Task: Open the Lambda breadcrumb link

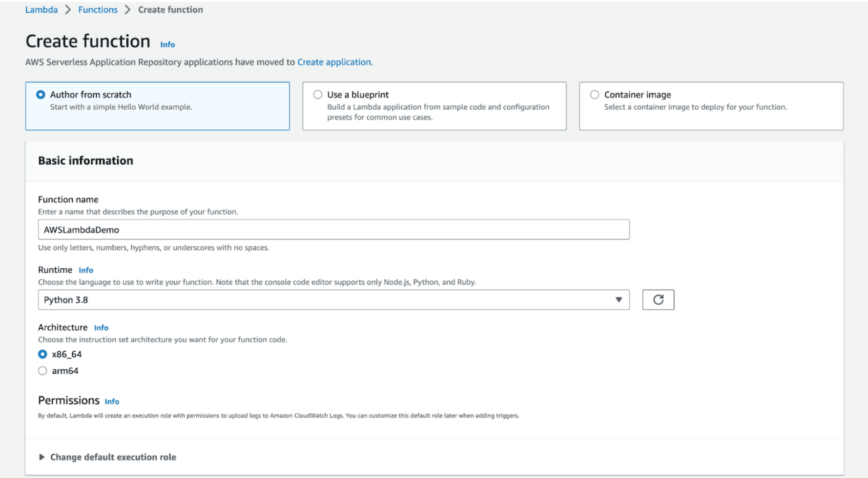Action: click(x=41, y=10)
